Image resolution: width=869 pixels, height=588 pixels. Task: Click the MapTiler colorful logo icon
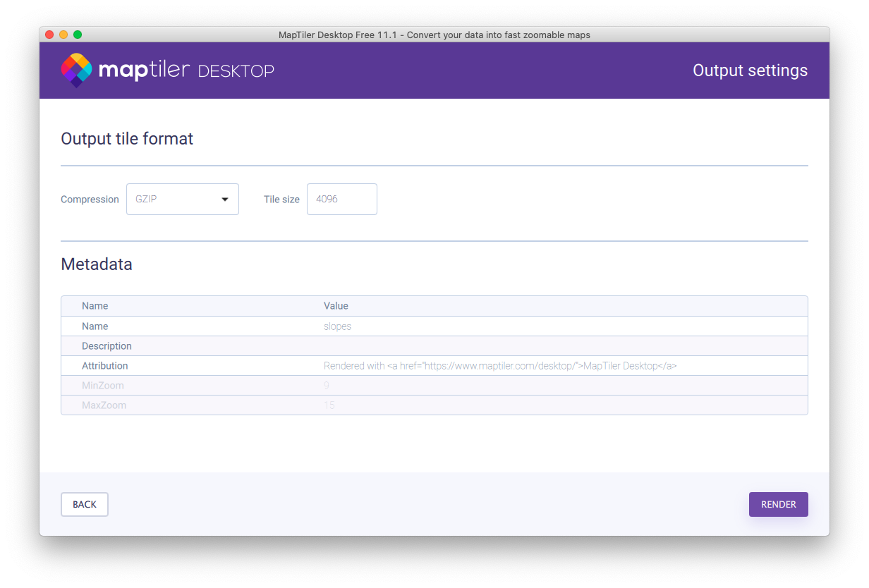click(76, 70)
